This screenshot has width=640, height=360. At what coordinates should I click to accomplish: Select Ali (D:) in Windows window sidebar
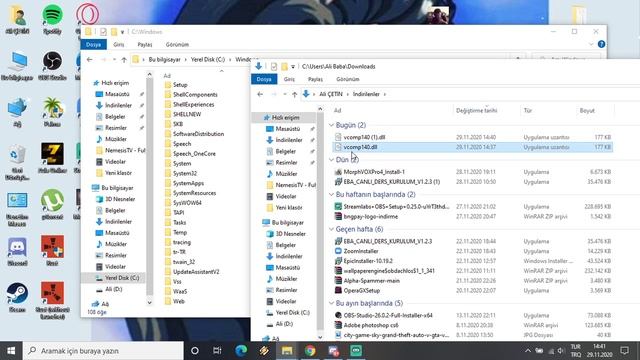click(x=113, y=289)
